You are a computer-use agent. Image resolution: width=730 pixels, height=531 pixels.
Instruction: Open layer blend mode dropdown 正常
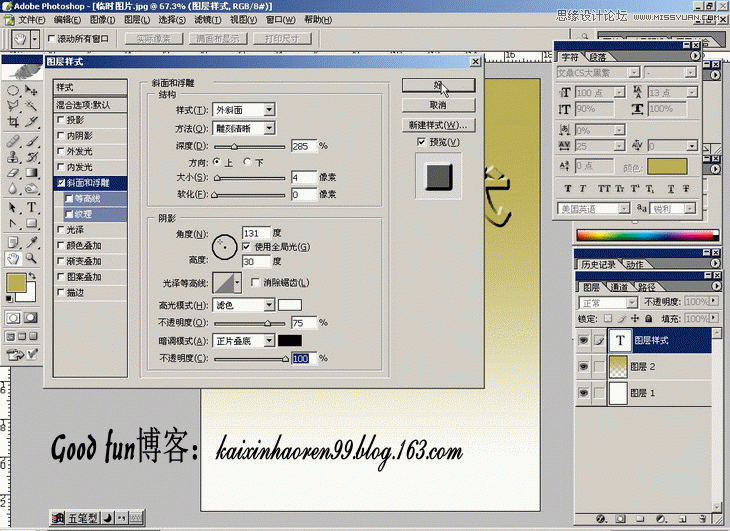click(x=632, y=302)
